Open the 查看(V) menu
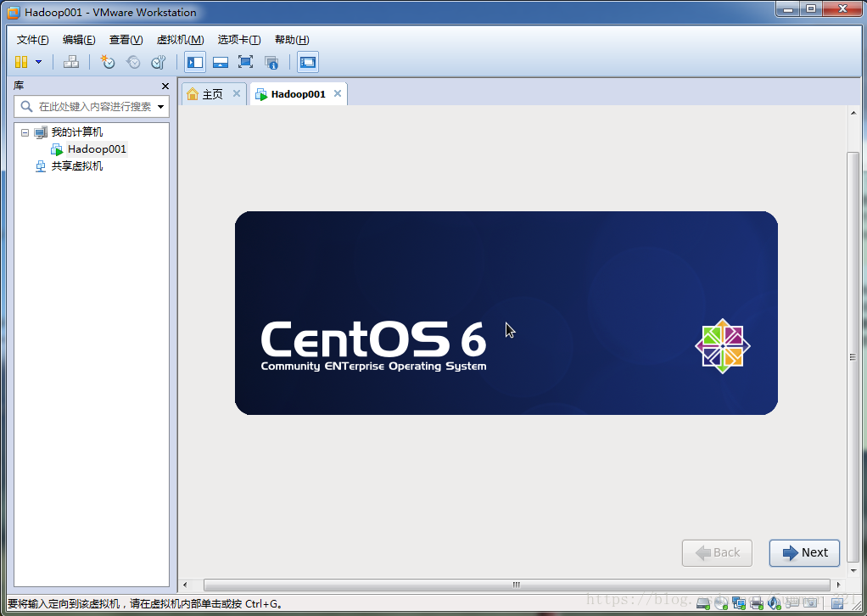Viewport: 867px width, 616px height. tap(126, 40)
